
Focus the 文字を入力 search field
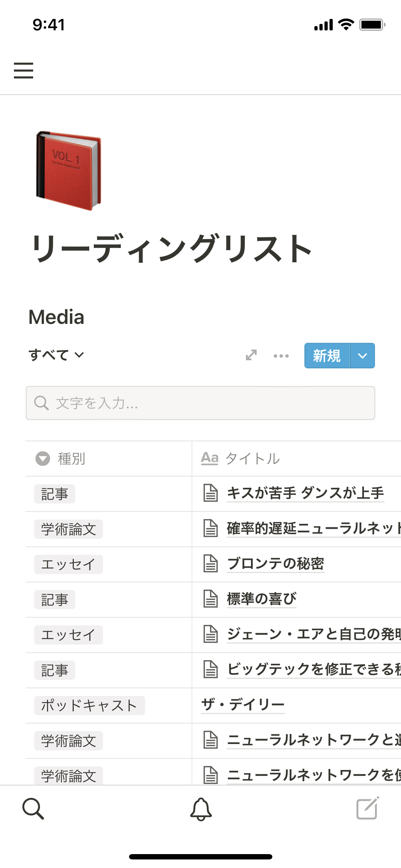tap(200, 403)
